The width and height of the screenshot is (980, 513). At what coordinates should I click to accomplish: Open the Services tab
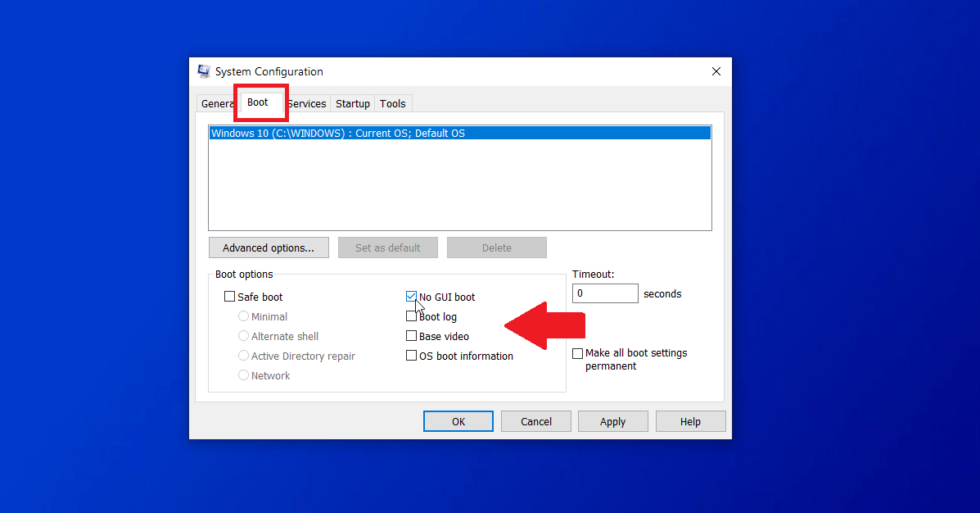(306, 104)
